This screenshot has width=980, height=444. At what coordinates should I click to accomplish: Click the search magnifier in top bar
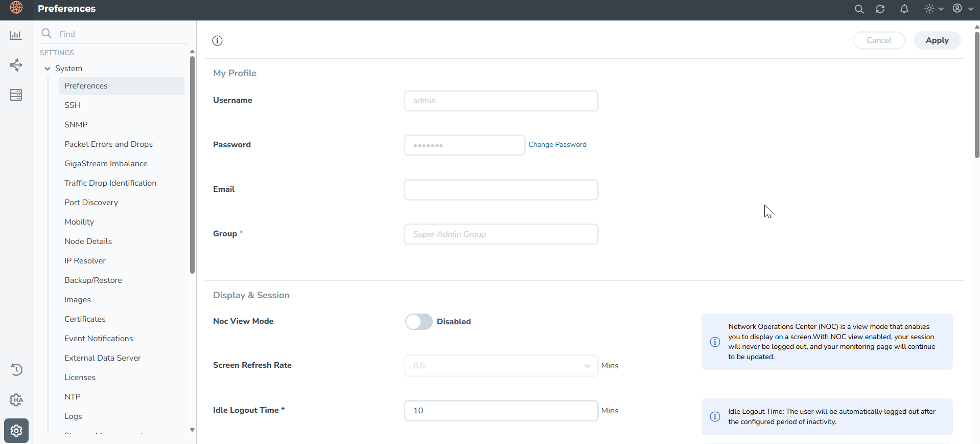pos(859,9)
